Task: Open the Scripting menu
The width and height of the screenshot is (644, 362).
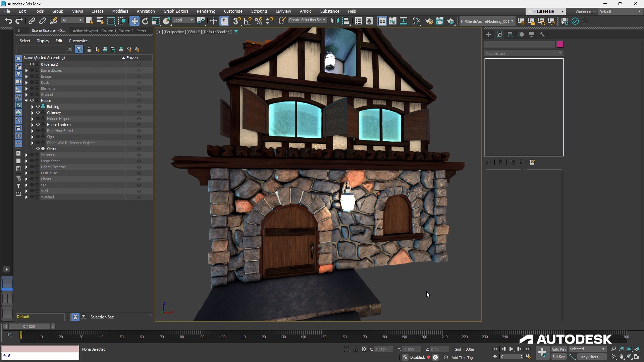Action: tap(259, 11)
